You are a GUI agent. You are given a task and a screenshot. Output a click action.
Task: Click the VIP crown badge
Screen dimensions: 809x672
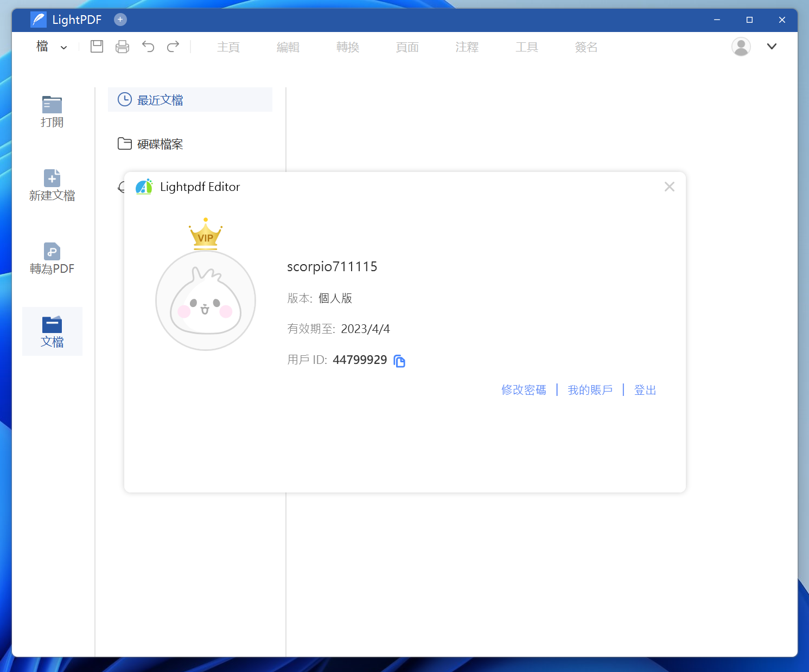(x=206, y=234)
